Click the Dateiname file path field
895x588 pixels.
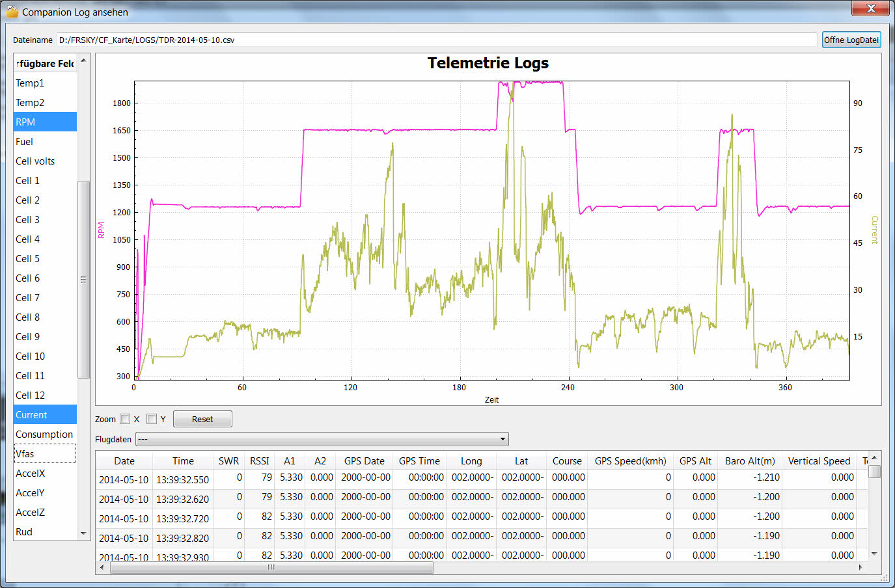[436, 40]
